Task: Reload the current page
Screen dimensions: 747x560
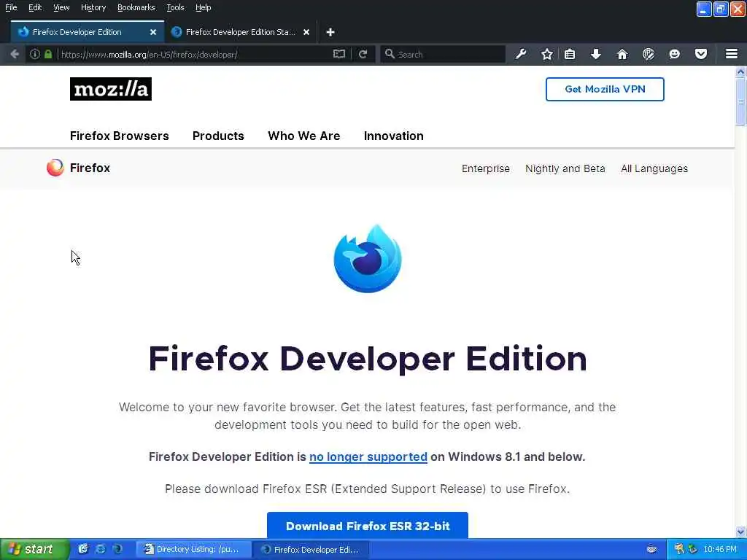Action: (363, 54)
